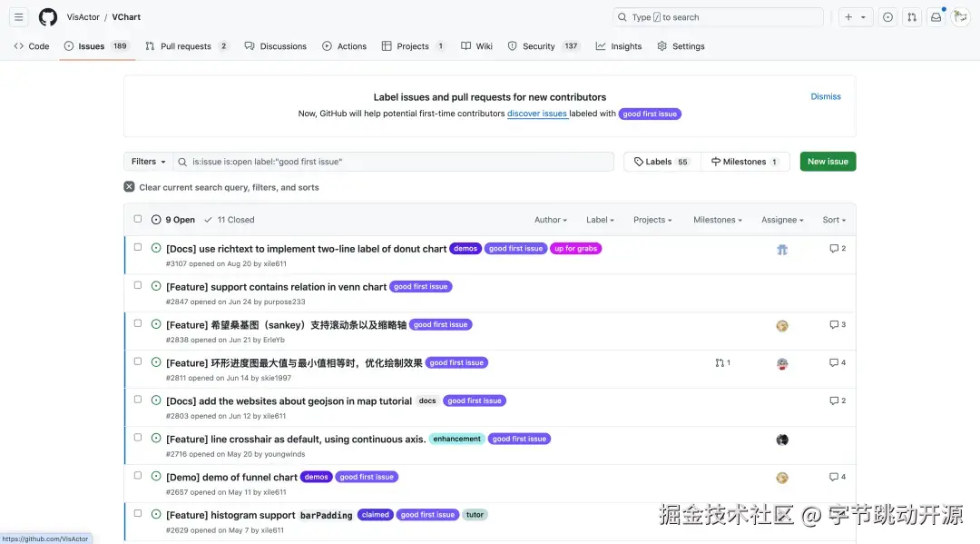Select all issues checkbox in list header
The image size is (980, 544).
[137, 218]
